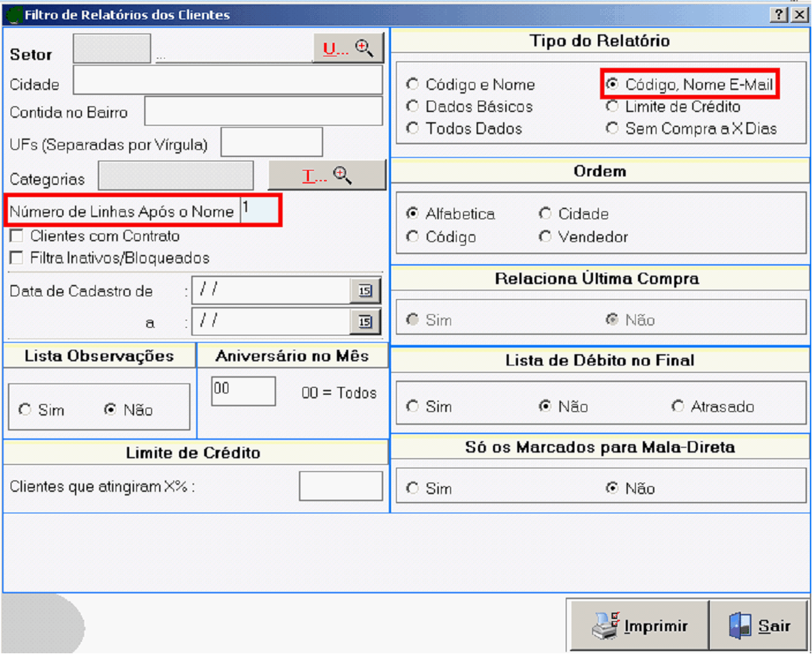Viewport: 812px width, 654px height.
Task: Set Lista Observações to Sim
Action: click(26, 411)
